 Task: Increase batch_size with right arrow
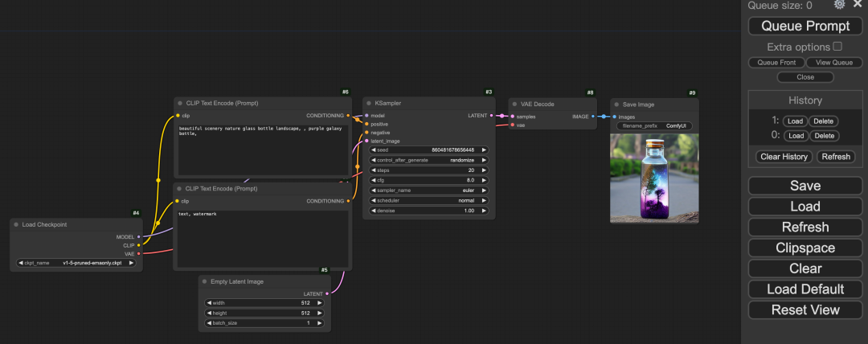click(x=319, y=323)
